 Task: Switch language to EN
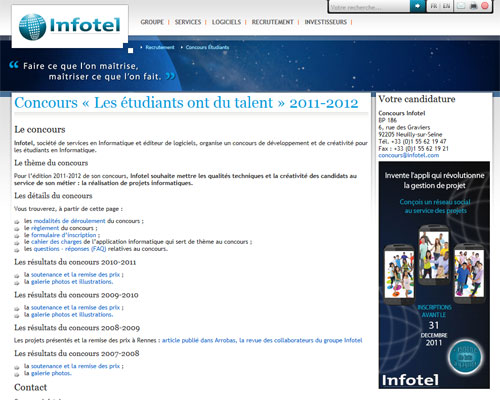pyautogui.click(x=446, y=6)
